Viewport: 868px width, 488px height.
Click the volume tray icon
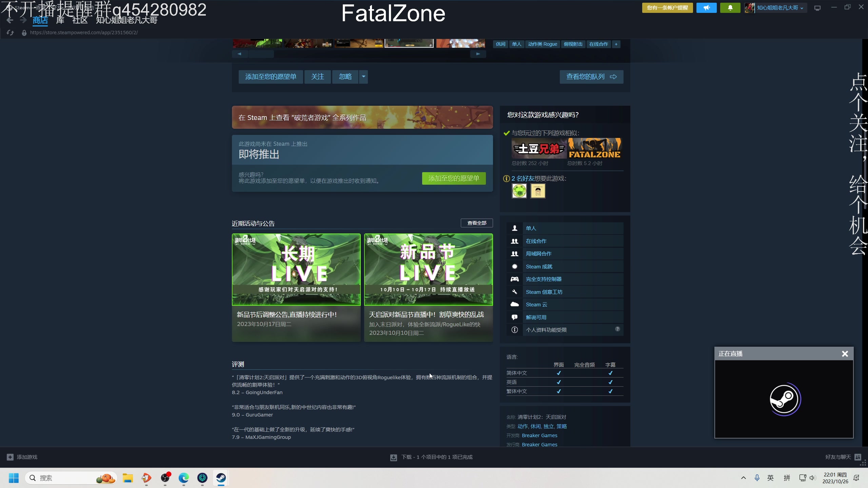click(x=812, y=478)
